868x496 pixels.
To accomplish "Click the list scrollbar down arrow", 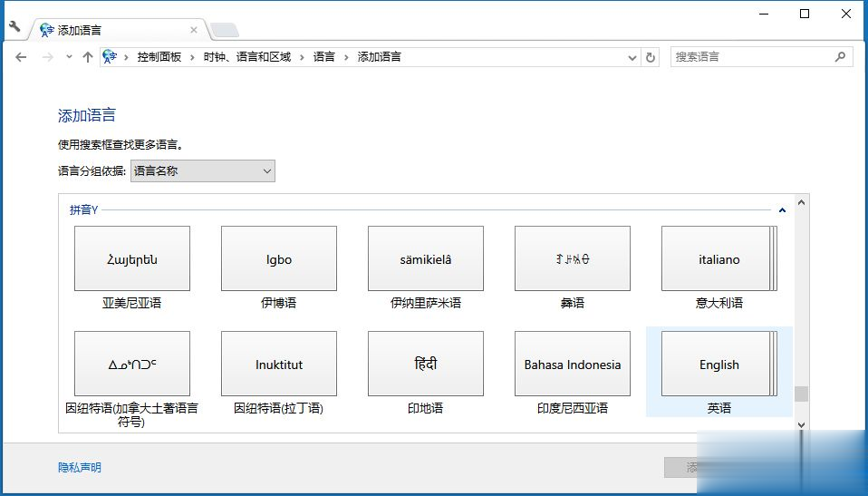I will tap(801, 425).
